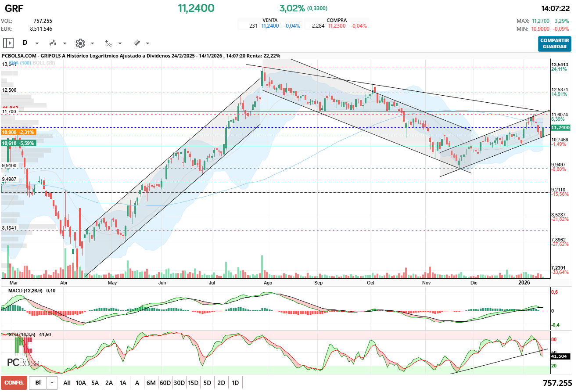Screen dimensions: 578x392
Task: Click the 12,500 level label
Action: [9, 90]
